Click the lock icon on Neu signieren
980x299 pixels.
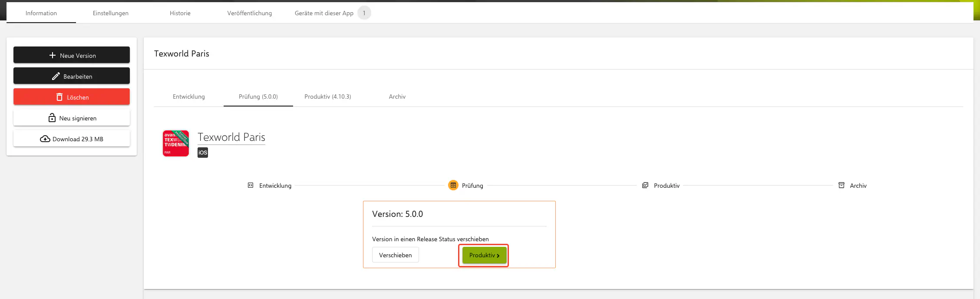(x=52, y=118)
